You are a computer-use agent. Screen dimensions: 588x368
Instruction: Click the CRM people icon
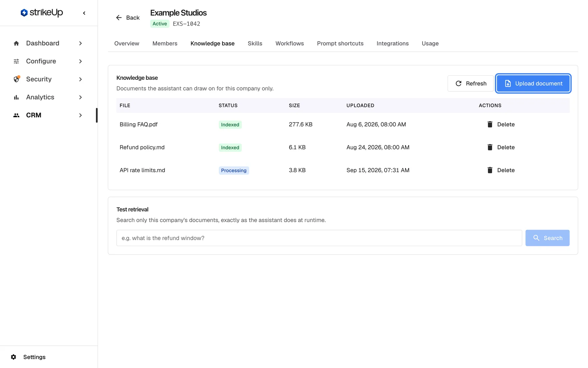pos(16,115)
